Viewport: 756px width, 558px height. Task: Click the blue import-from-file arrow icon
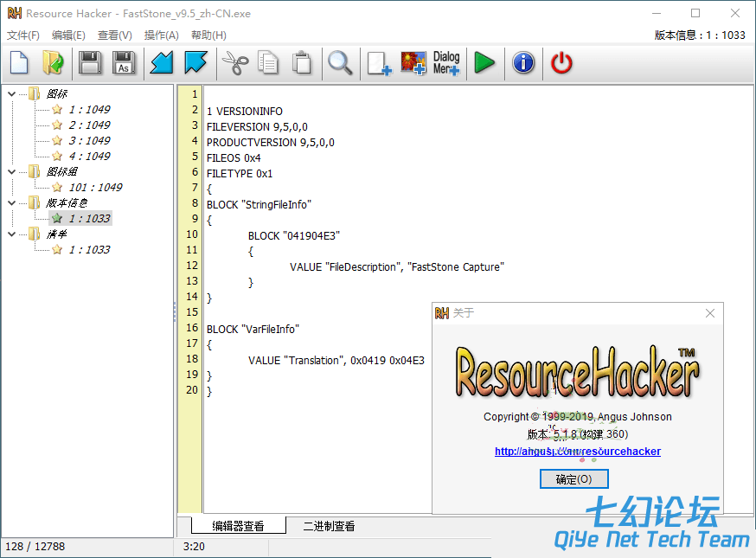tap(161, 62)
